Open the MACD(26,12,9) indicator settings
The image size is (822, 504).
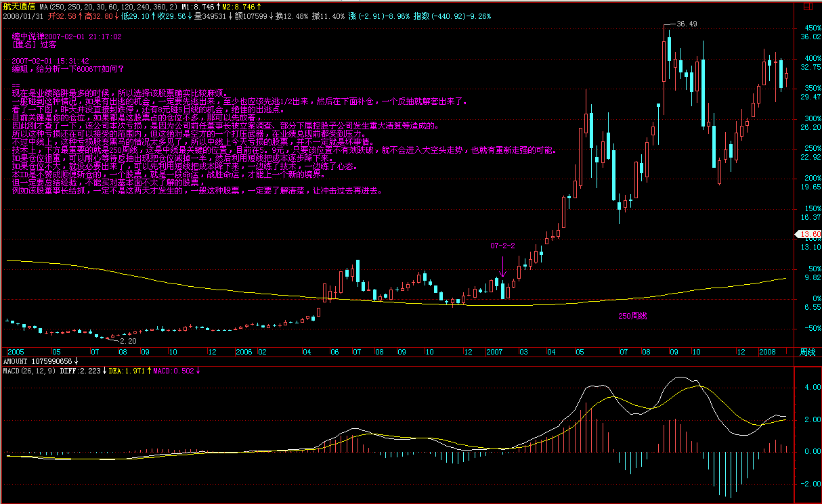click(28, 371)
